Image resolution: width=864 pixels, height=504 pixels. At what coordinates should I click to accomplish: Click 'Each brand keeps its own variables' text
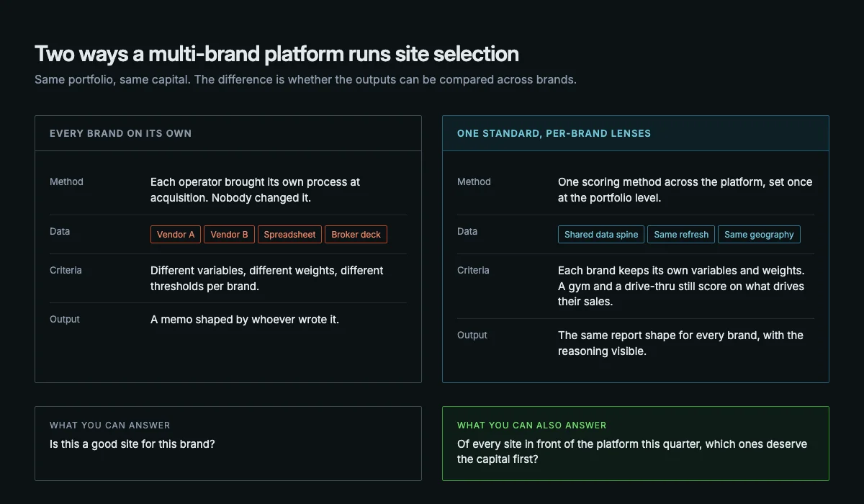point(681,287)
